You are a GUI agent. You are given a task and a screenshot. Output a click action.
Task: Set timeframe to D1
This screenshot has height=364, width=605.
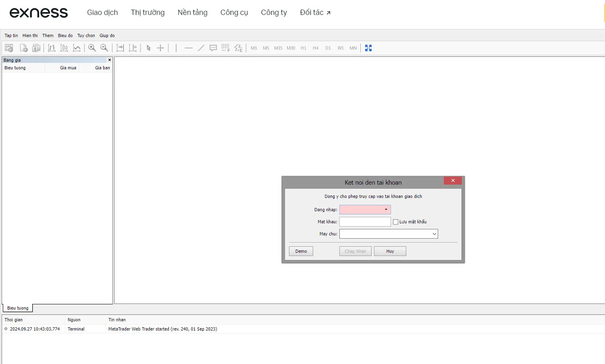328,48
